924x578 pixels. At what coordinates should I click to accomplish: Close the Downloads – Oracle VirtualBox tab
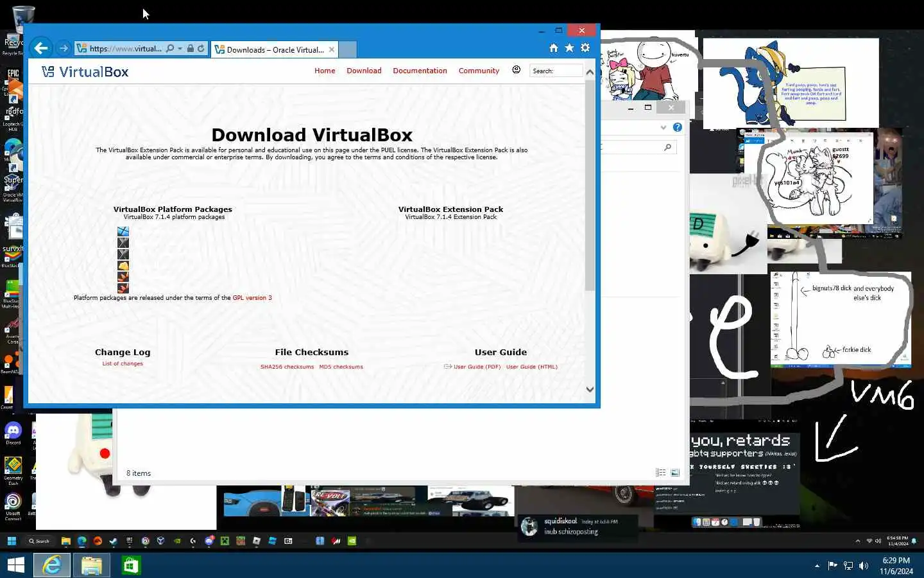(x=332, y=49)
